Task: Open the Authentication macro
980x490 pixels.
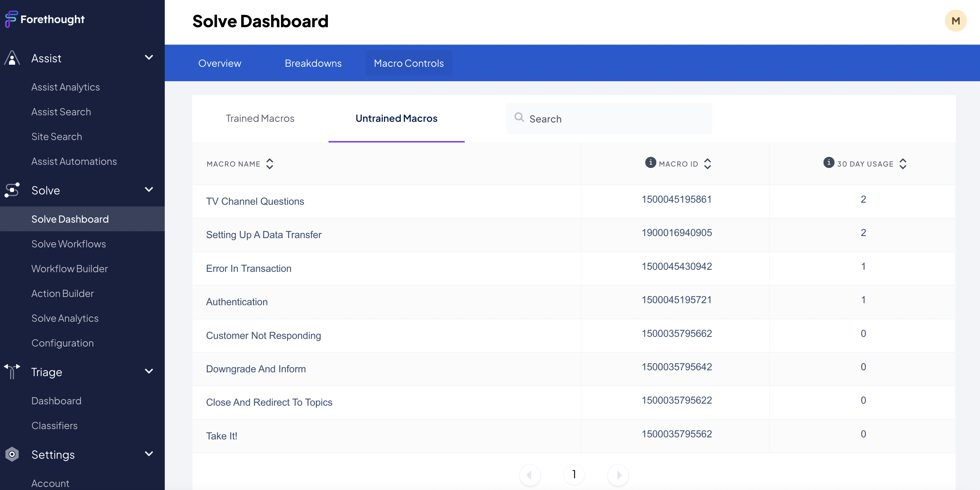Action: [x=237, y=302]
